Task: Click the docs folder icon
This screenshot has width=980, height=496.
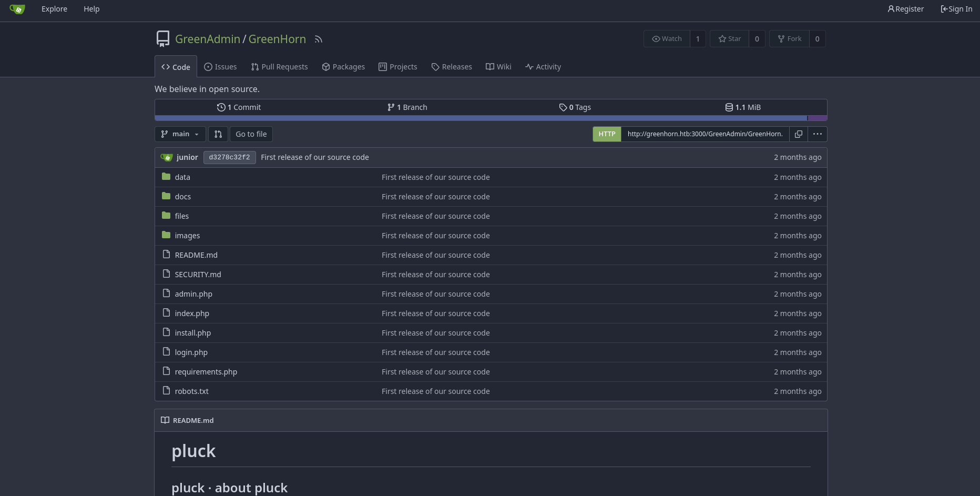Action: tap(166, 196)
